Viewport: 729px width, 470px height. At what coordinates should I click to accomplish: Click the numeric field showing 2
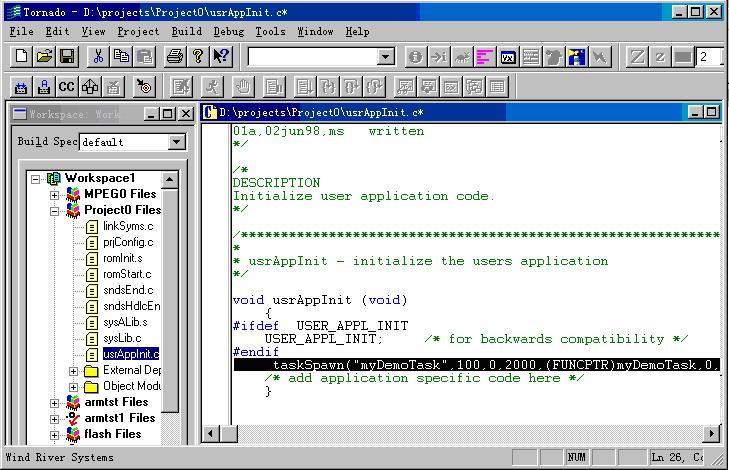coord(709,57)
